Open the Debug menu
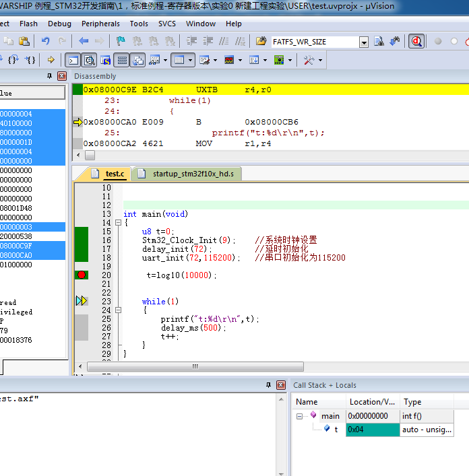This screenshot has width=469, height=476. click(59, 24)
